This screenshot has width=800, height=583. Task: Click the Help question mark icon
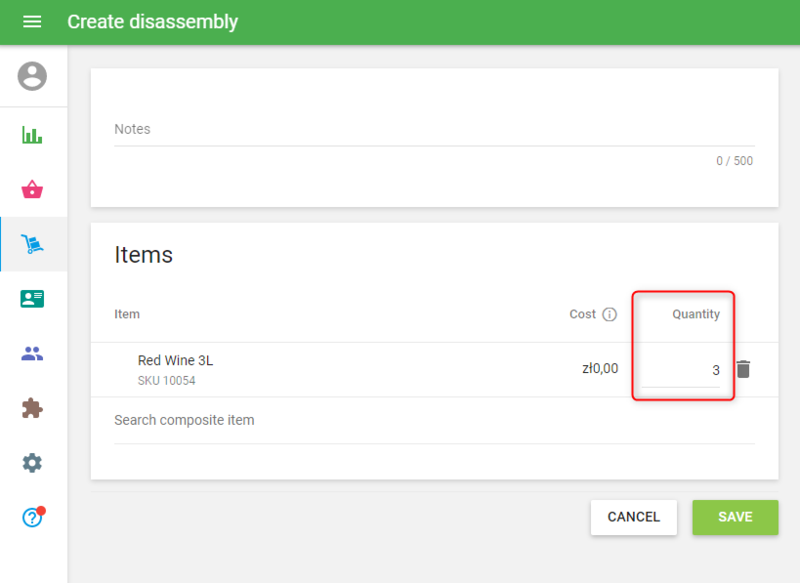coord(32,517)
